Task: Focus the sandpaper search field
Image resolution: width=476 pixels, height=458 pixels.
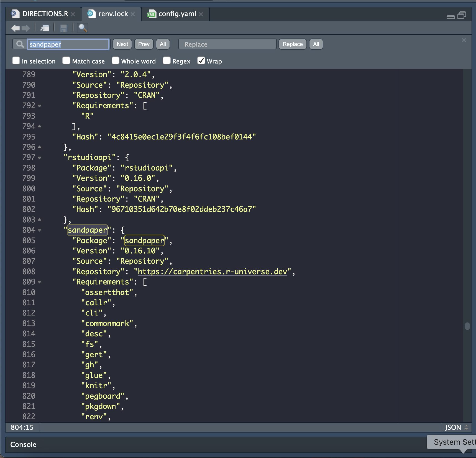Action: point(68,44)
